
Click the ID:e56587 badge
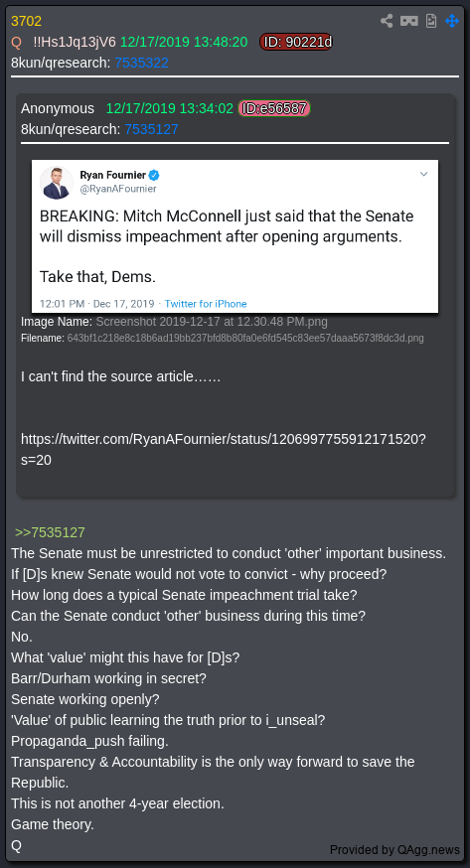(274, 108)
